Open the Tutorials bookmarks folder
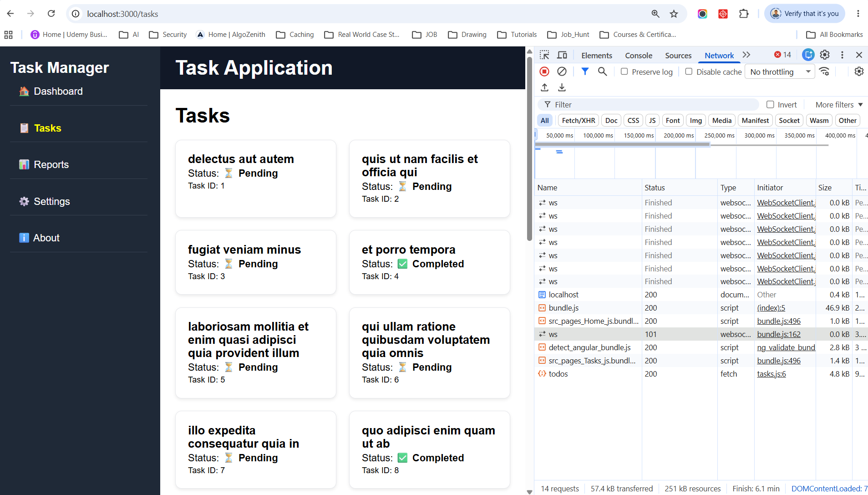The image size is (868, 495). [517, 35]
